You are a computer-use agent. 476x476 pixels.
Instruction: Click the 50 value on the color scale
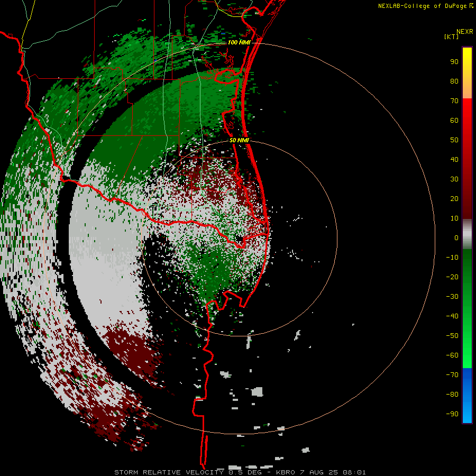click(x=454, y=140)
